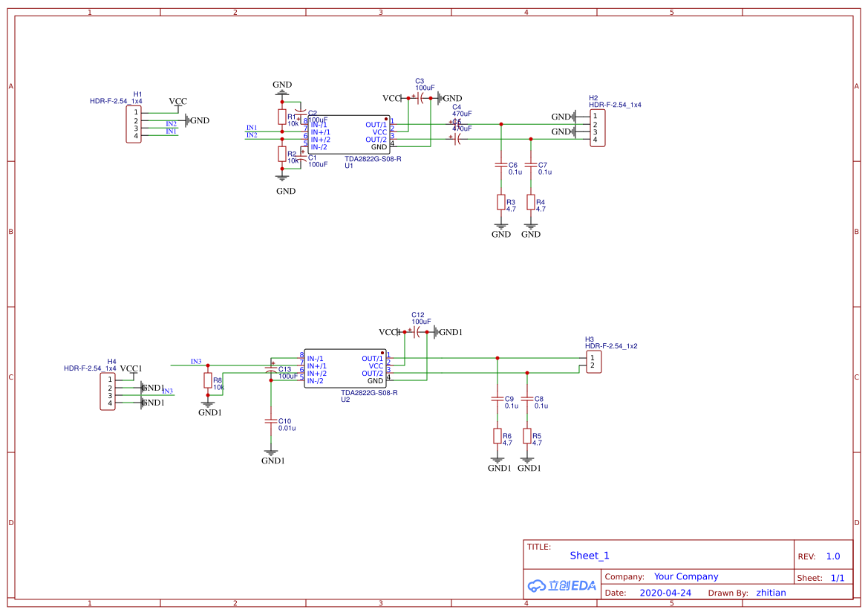The image size is (868, 615).
Task: Select resistor R3 symbol
Action: (501, 202)
